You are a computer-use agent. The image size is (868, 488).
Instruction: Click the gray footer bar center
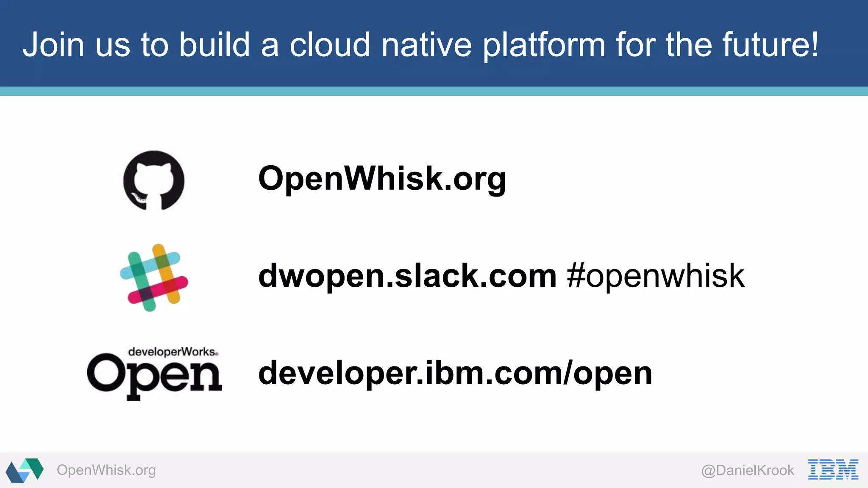pyautogui.click(x=434, y=470)
